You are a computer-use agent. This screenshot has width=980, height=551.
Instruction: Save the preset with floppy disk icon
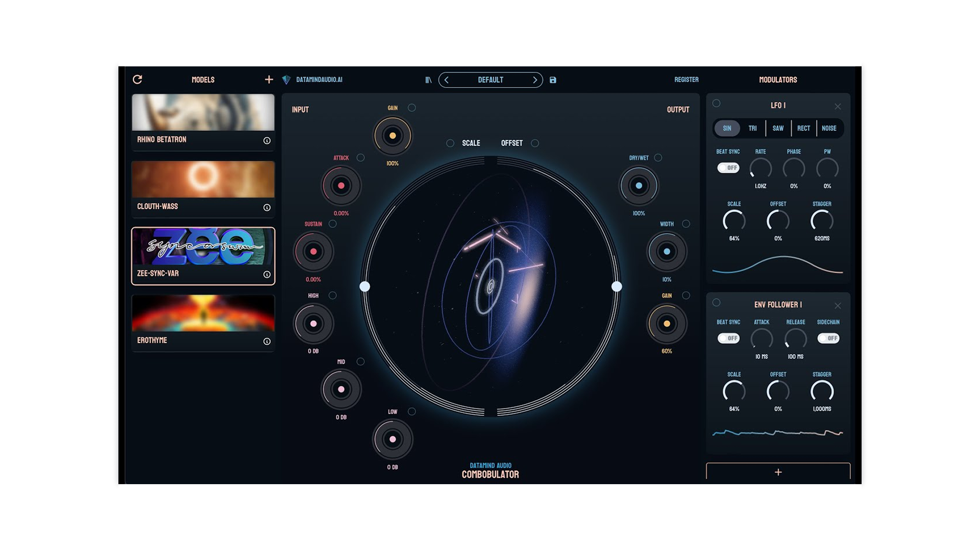(553, 80)
